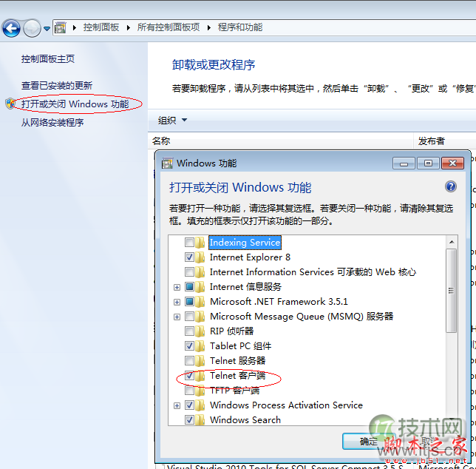Expand the Microsoft .NET Framework 3.5.1 node
Screen dimensions: 476x469
click(177, 302)
